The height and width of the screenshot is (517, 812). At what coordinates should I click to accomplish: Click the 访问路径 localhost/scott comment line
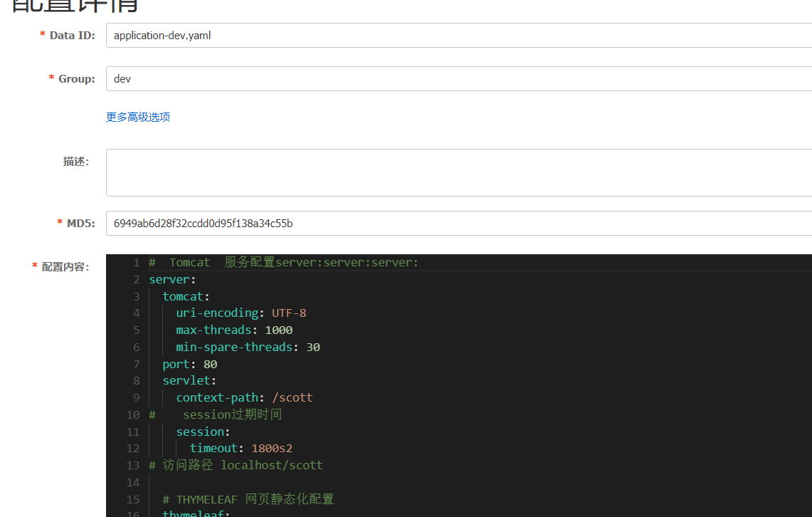tap(233, 465)
